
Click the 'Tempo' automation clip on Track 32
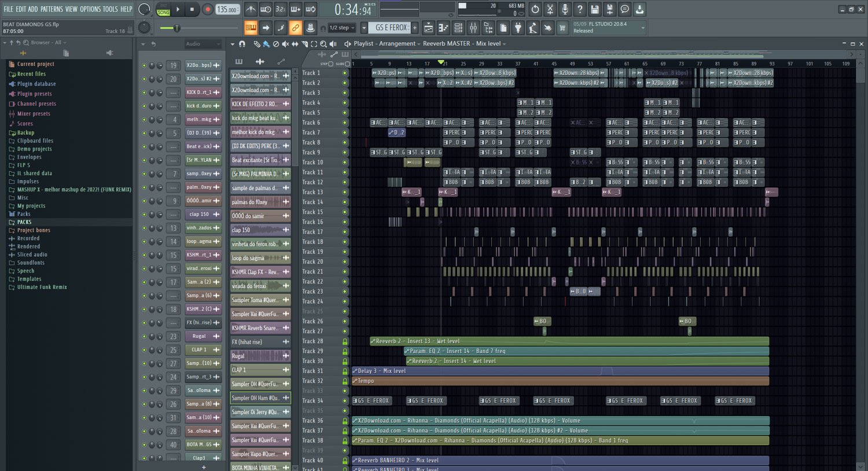[x=560, y=381]
